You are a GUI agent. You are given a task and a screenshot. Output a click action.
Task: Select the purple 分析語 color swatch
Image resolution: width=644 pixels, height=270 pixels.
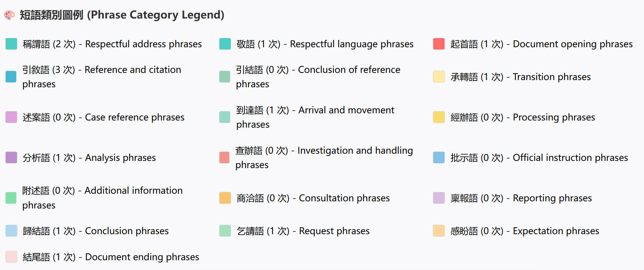coord(11,157)
